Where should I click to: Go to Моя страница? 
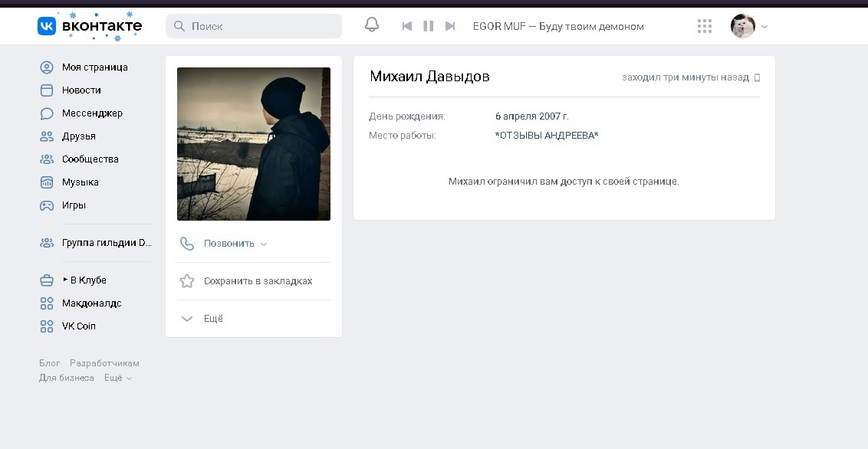coord(94,67)
